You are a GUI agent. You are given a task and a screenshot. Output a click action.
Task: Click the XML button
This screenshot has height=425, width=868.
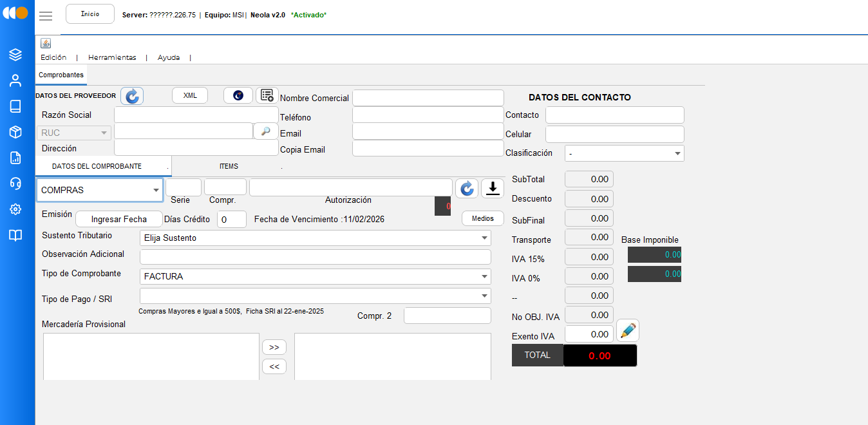click(190, 95)
